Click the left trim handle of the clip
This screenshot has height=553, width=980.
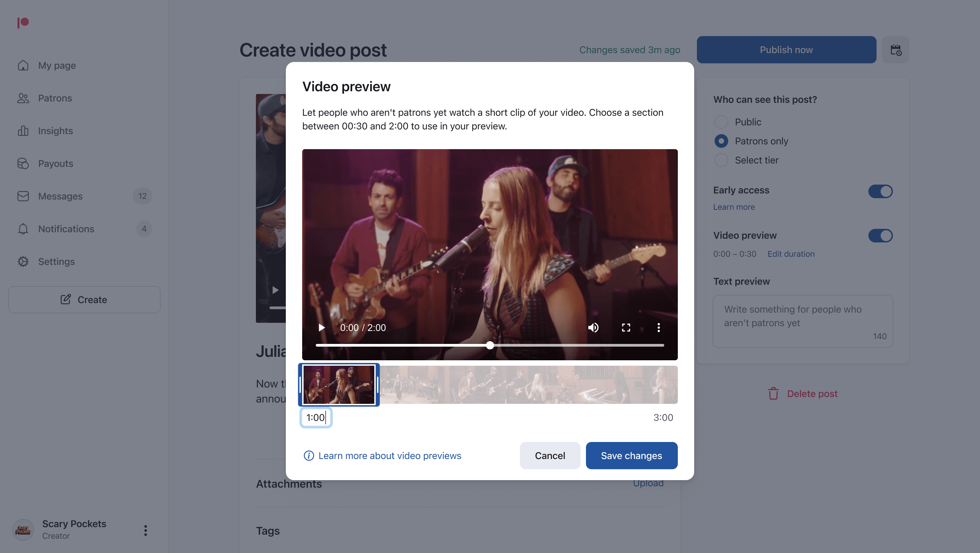coord(300,385)
